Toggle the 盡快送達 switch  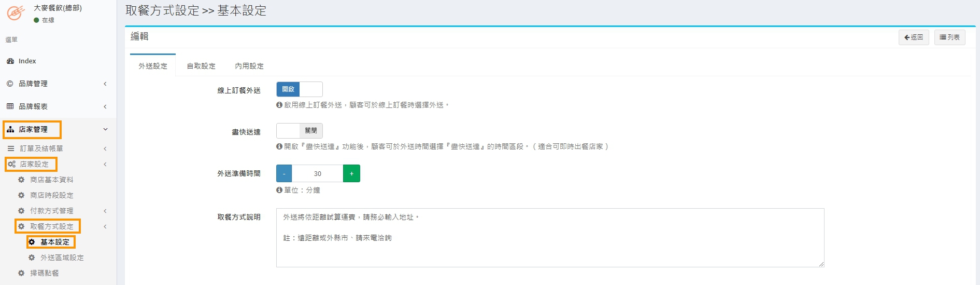point(299,131)
